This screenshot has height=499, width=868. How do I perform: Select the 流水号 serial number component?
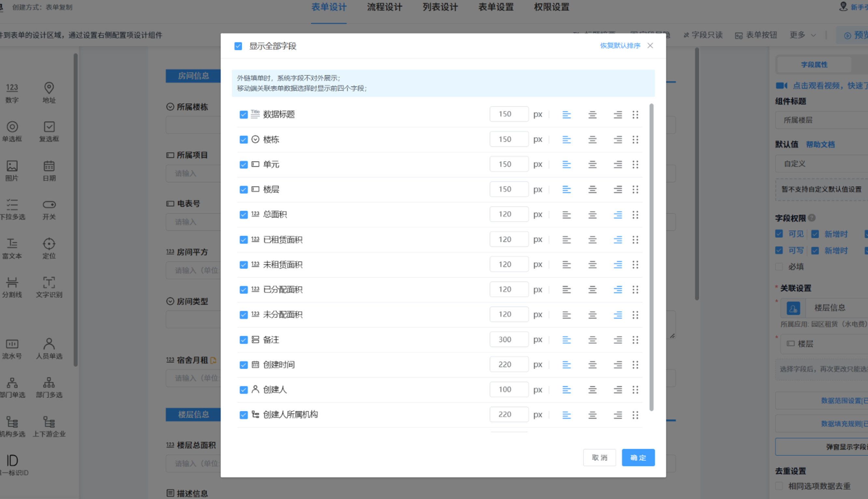12,349
